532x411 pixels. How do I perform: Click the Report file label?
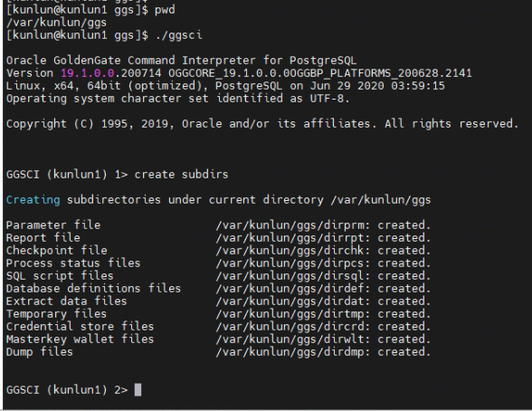(x=43, y=237)
